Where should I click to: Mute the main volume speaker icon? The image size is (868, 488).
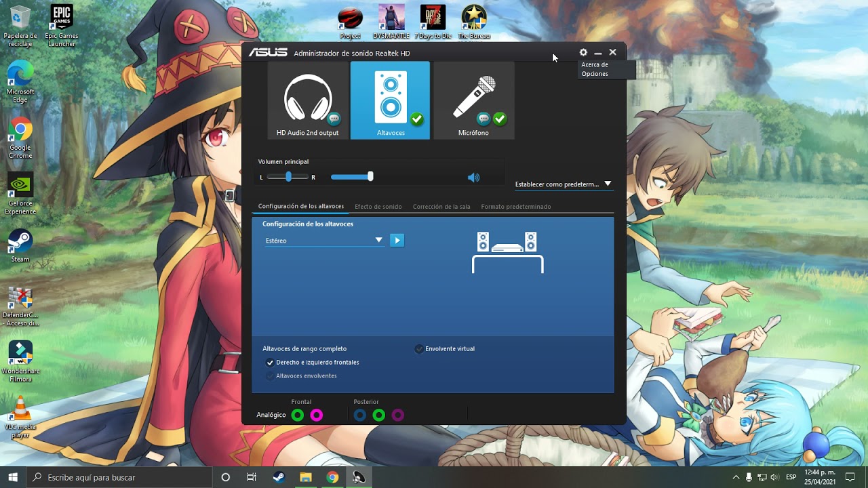[473, 178]
